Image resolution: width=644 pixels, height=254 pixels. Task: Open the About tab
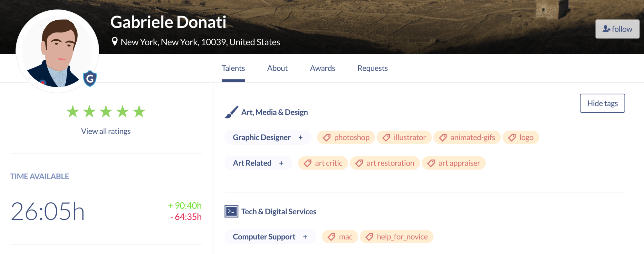point(277,68)
